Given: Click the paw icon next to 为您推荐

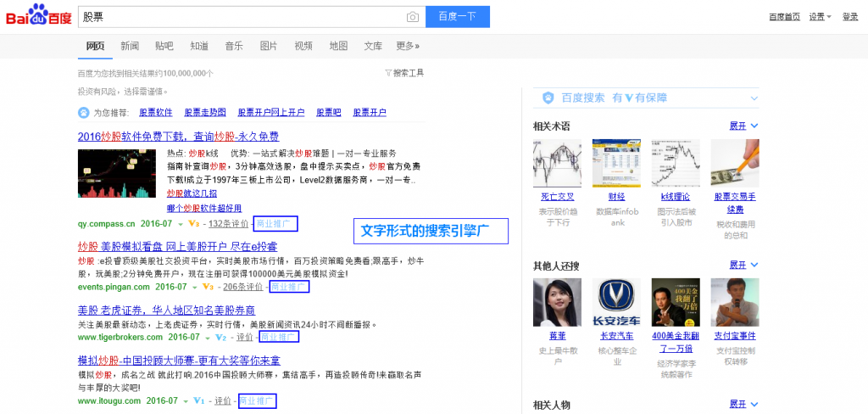Looking at the screenshot, I should pos(83,113).
